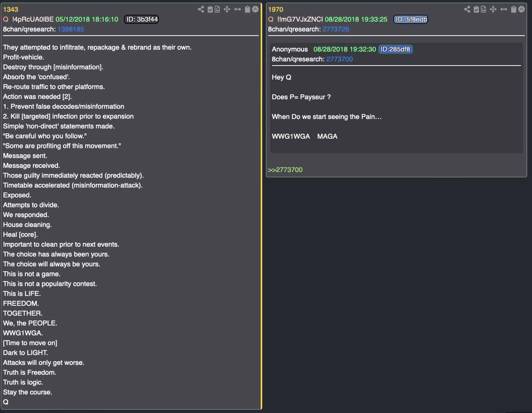Collapse post 1343 with circular up-arrow icon

point(255,9)
